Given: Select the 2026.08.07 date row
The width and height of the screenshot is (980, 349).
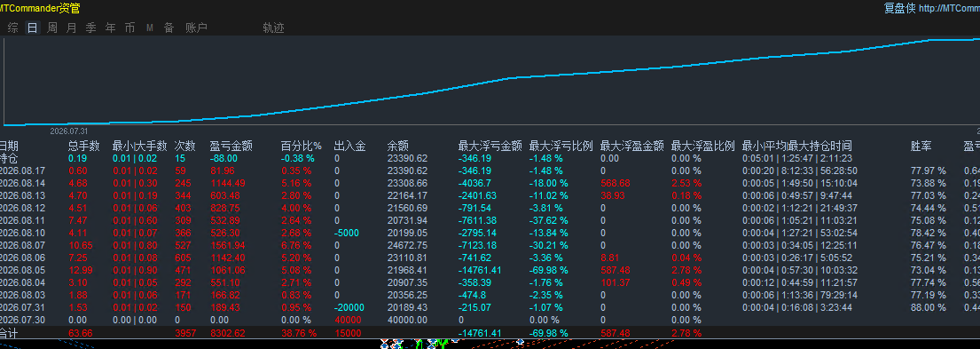Looking at the screenshot, I should pos(22,245).
